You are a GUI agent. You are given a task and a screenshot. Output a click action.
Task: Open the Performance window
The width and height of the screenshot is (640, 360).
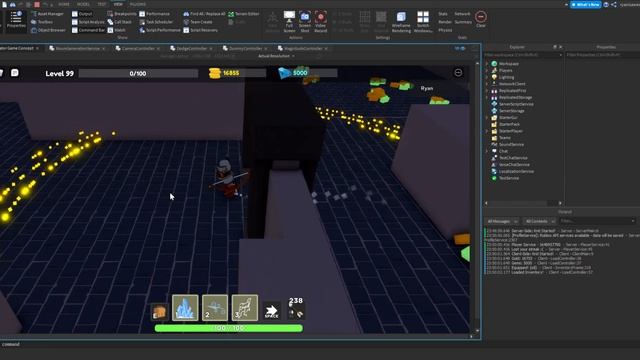coord(154,14)
